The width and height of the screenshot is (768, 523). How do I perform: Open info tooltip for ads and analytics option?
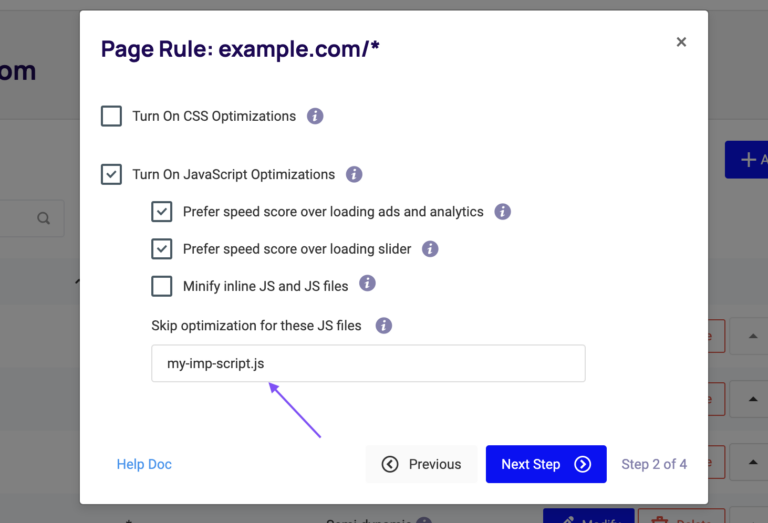click(x=503, y=212)
